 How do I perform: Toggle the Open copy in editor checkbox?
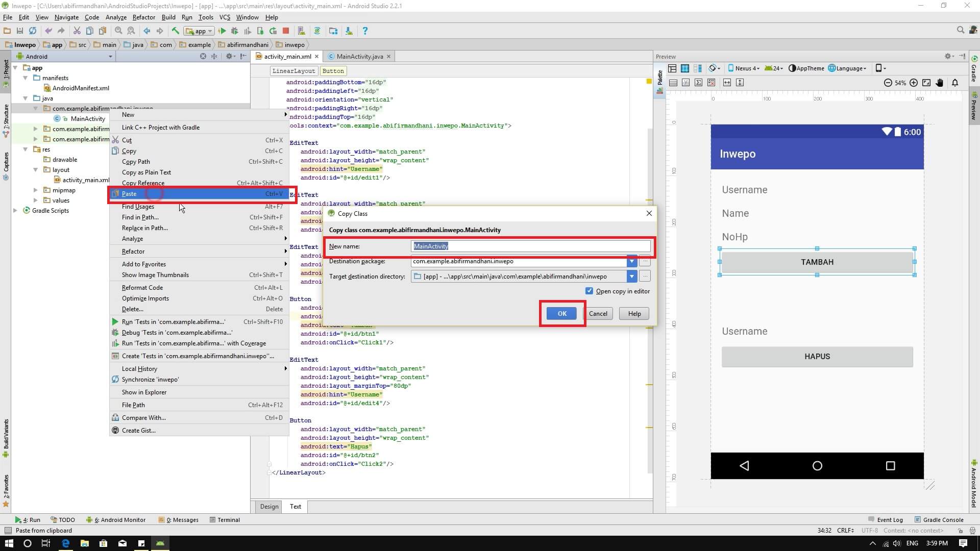tap(590, 291)
